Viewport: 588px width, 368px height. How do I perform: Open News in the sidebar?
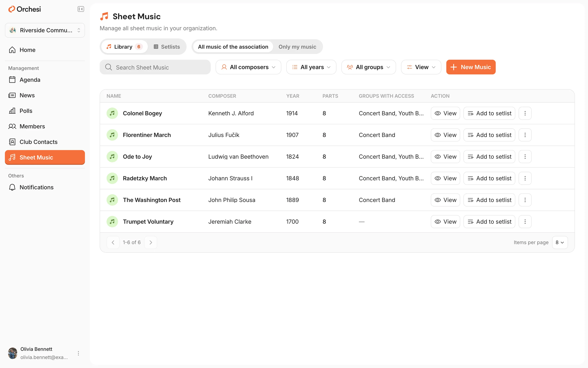pyautogui.click(x=45, y=95)
